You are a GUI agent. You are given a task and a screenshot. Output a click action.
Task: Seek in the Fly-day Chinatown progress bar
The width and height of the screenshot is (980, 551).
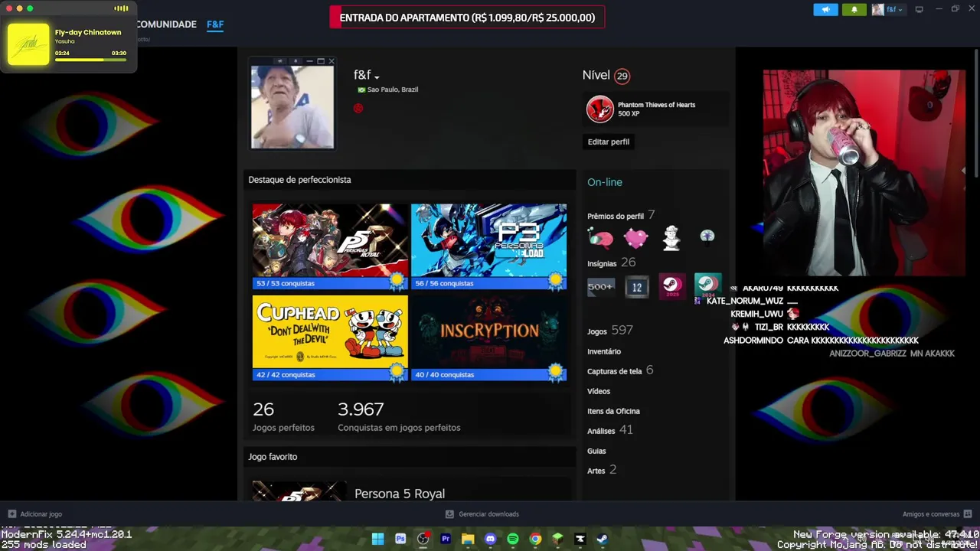(x=90, y=60)
